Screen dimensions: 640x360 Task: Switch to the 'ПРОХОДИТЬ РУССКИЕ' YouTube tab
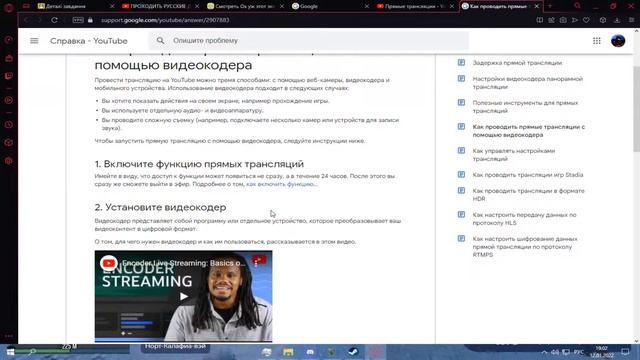click(159, 6)
